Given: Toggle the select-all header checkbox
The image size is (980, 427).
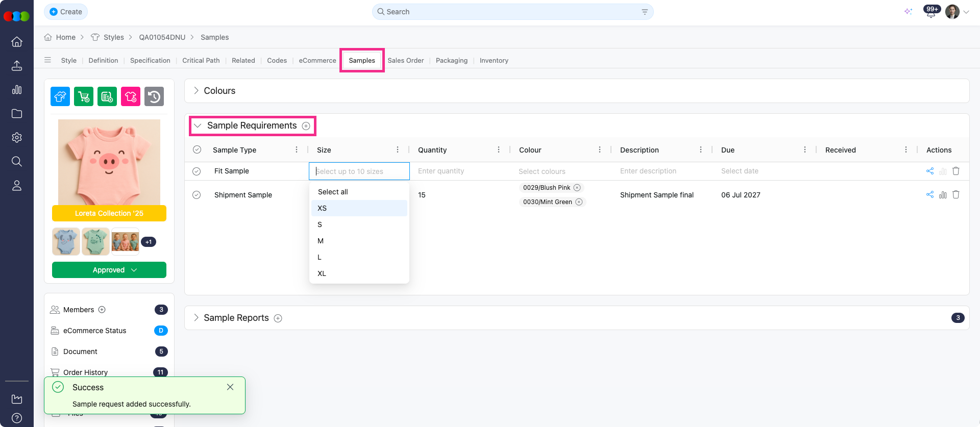Looking at the screenshot, I should [x=197, y=150].
